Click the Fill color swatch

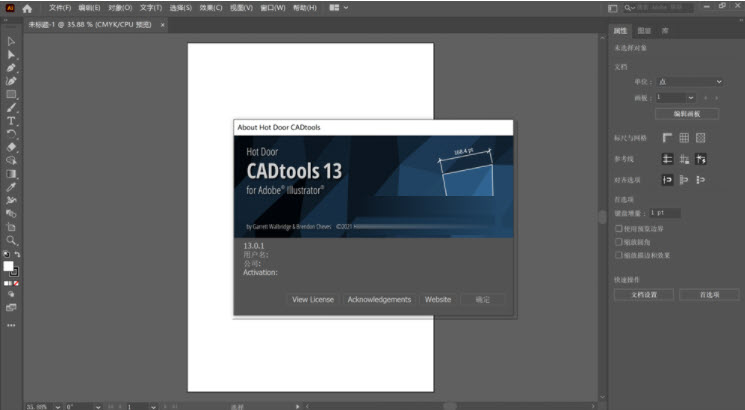[x=9, y=267]
